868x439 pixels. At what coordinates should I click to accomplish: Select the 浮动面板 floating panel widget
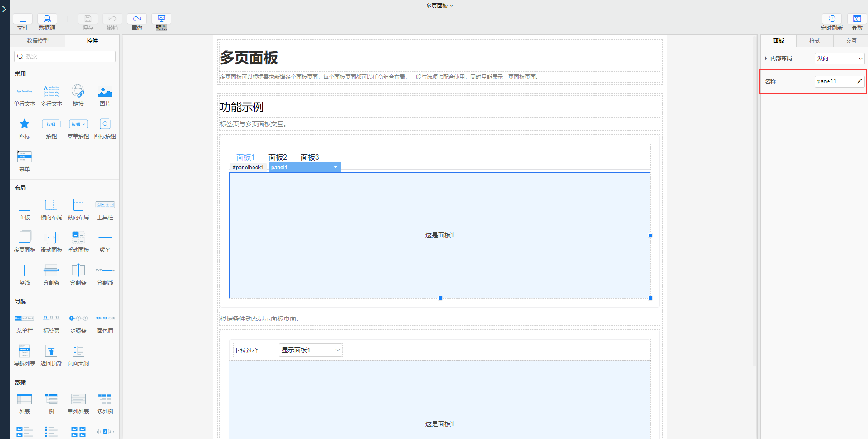tap(78, 241)
